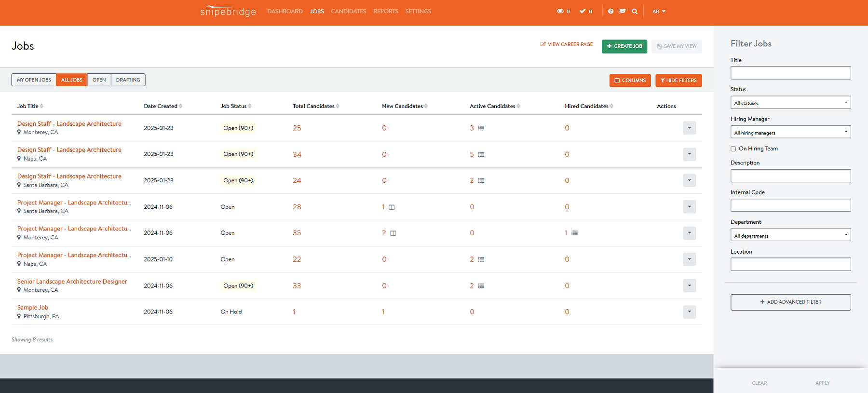Open actions dropdown for Design Staff Monterey row

click(689, 128)
